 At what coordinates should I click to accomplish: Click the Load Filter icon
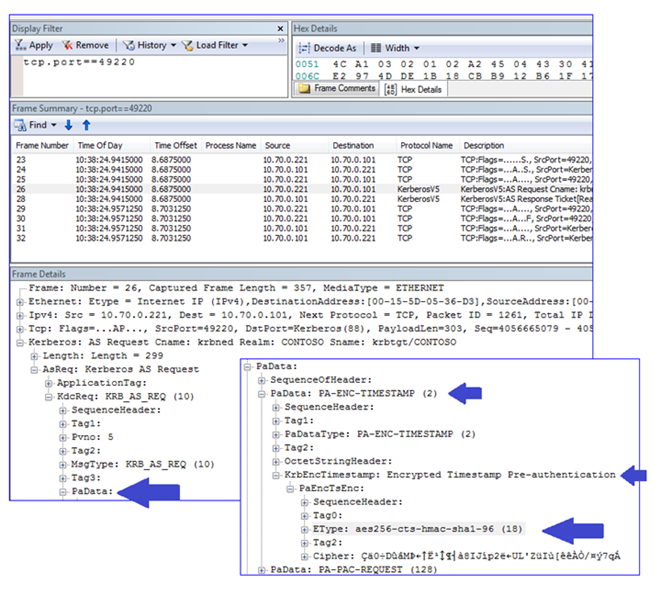coord(187,45)
